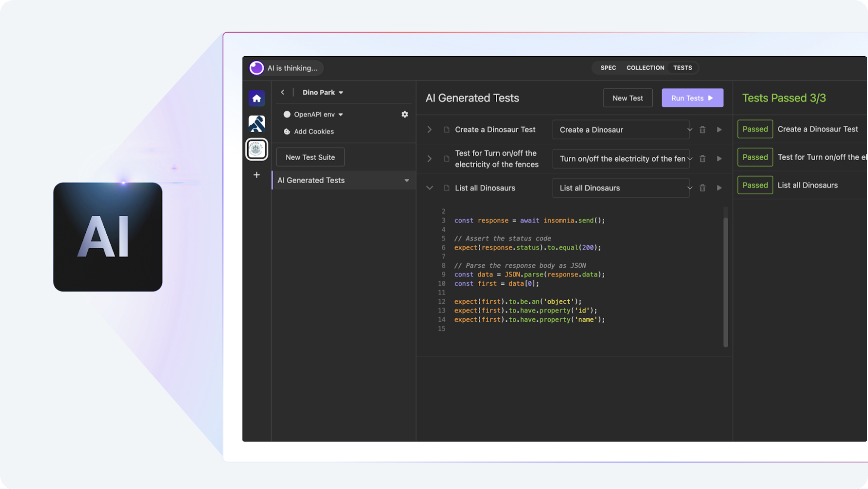Switch to the SPEC tab
Image resolution: width=868 pixels, height=489 pixels.
(x=608, y=68)
